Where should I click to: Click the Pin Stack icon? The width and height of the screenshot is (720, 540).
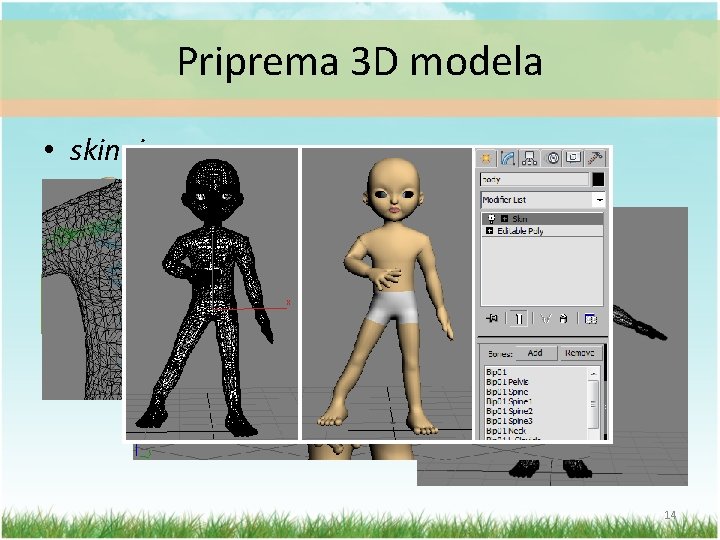[492, 318]
